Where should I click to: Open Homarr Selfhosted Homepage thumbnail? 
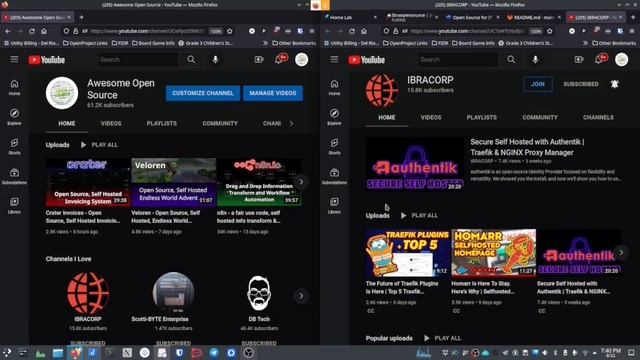click(493, 253)
